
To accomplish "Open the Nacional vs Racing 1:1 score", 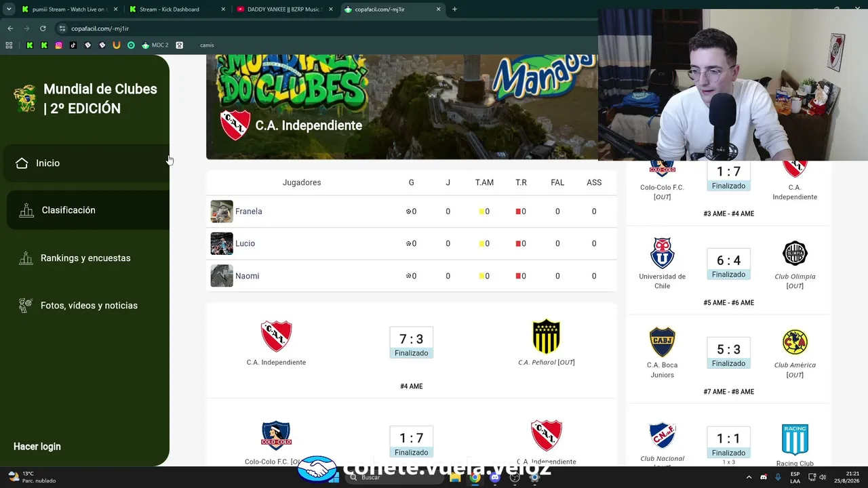I will tap(728, 439).
